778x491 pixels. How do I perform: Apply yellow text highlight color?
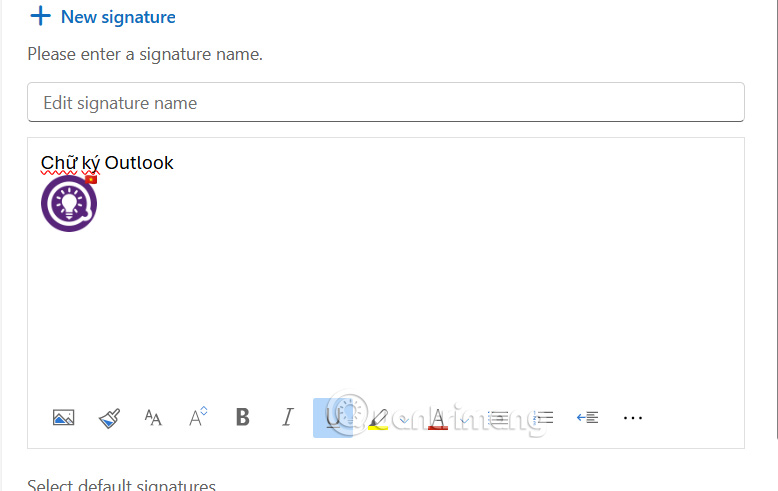(x=377, y=418)
